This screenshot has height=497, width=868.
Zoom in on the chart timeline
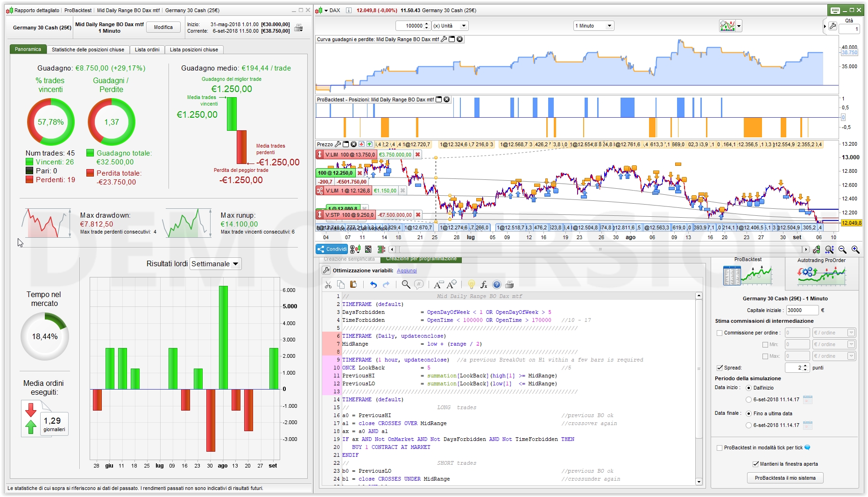pyautogui.click(x=855, y=249)
